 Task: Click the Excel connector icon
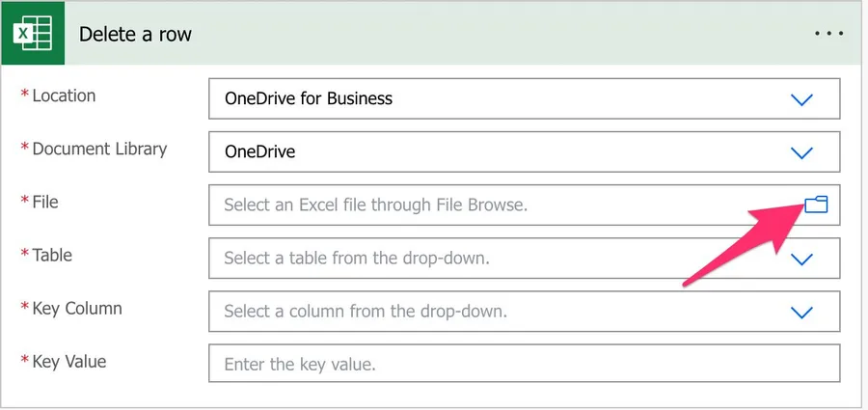pos(32,34)
